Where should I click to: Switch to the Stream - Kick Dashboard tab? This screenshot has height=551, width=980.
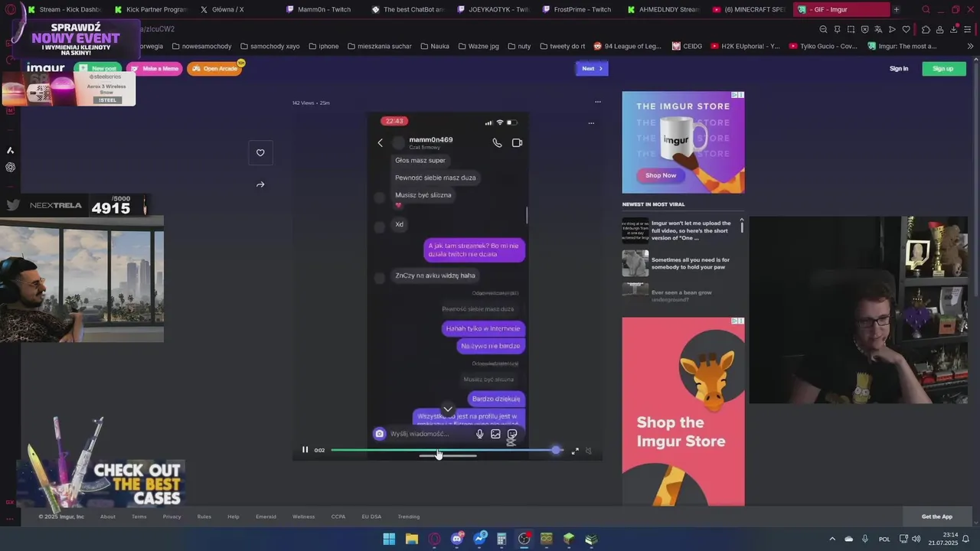click(x=64, y=10)
